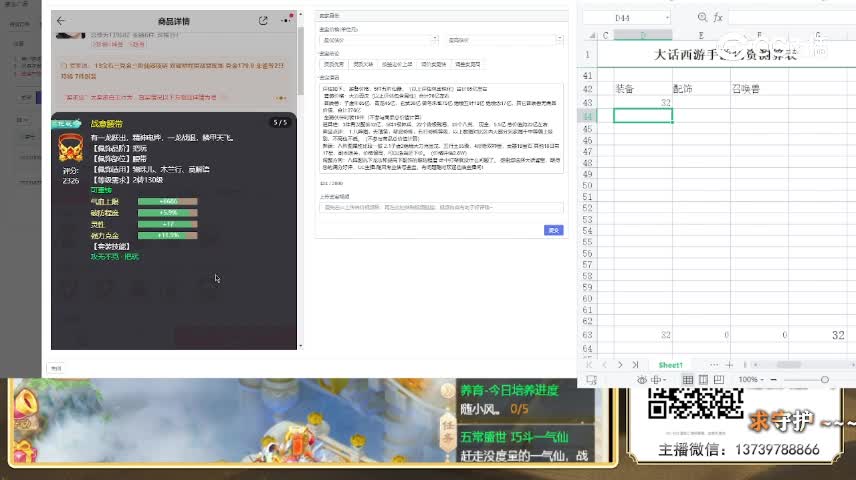Viewport: 856px width, 480px height.
Task: Click the cell containing 配饰
Action: click(x=701, y=88)
